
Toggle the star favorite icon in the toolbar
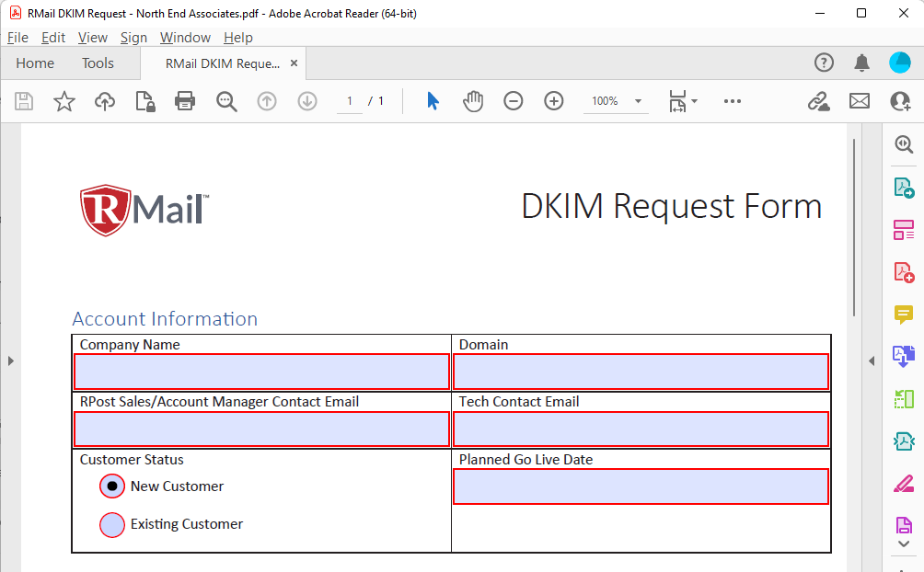pyautogui.click(x=64, y=101)
